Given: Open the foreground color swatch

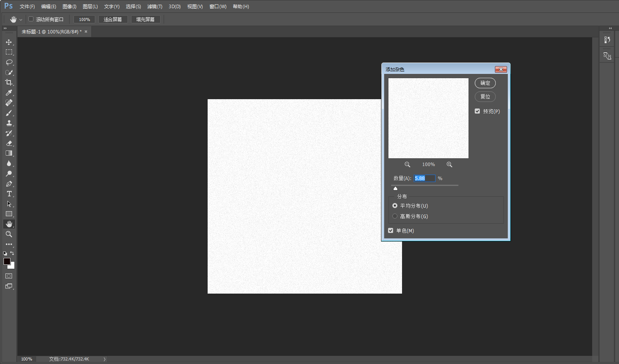Looking at the screenshot, I should click(x=7, y=261).
